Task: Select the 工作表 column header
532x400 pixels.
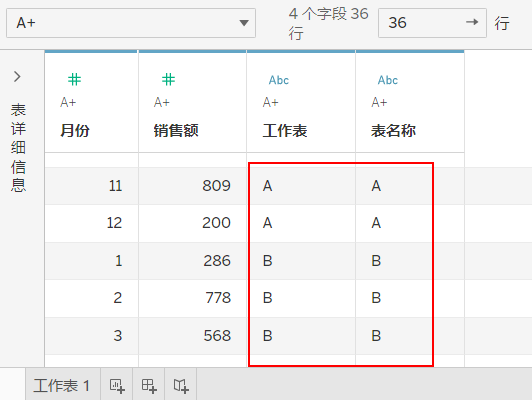Action: tap(285, 131)
